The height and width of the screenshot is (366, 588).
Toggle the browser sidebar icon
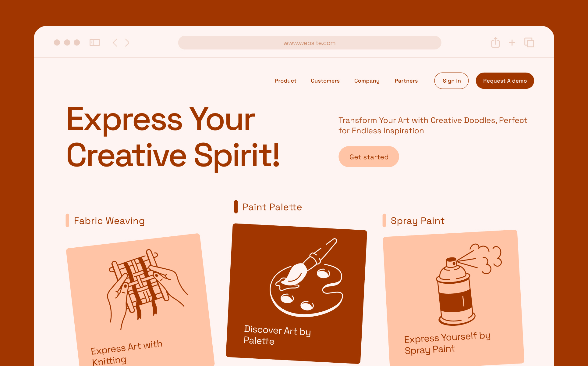point(94,42)
